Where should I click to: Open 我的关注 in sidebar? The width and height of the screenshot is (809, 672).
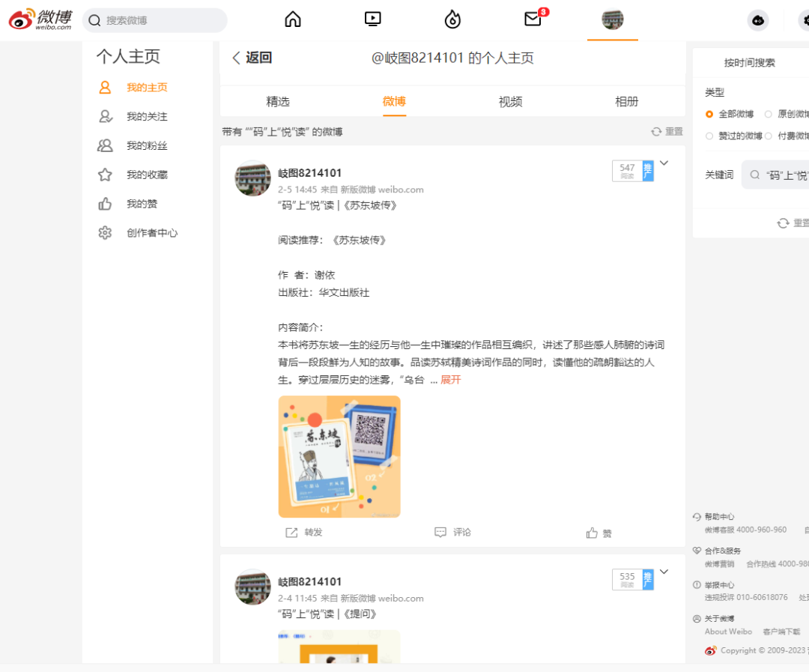[x=147, y=116]
